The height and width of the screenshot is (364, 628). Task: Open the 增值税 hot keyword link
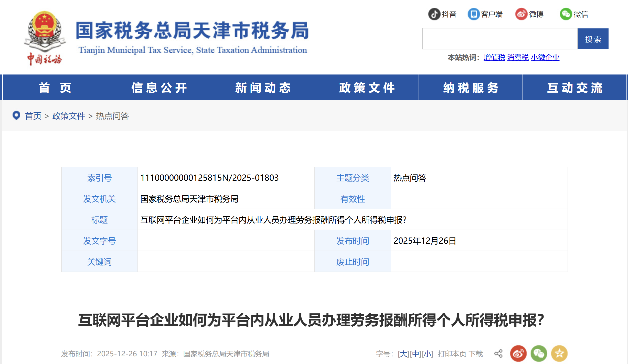pos(494,58)
